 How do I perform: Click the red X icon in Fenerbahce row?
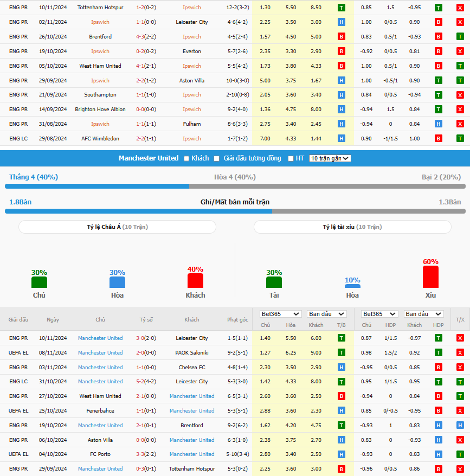click(x=460, y=411)
